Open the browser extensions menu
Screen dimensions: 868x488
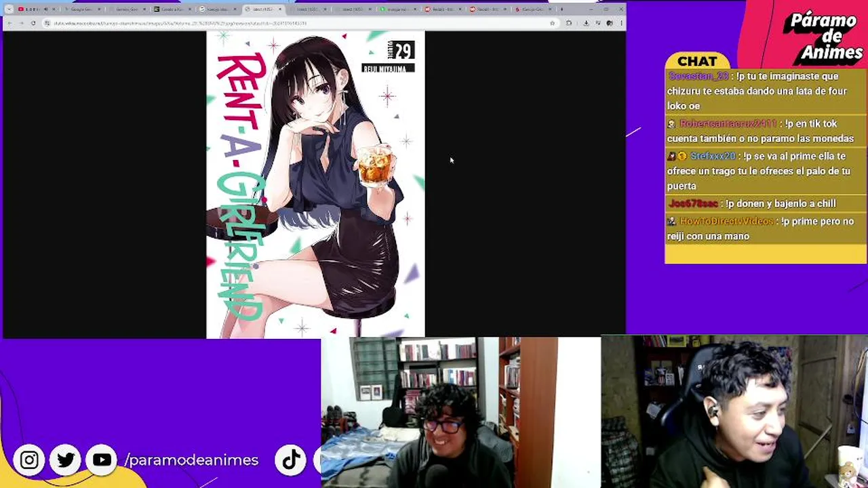click(x=569, y=23)
